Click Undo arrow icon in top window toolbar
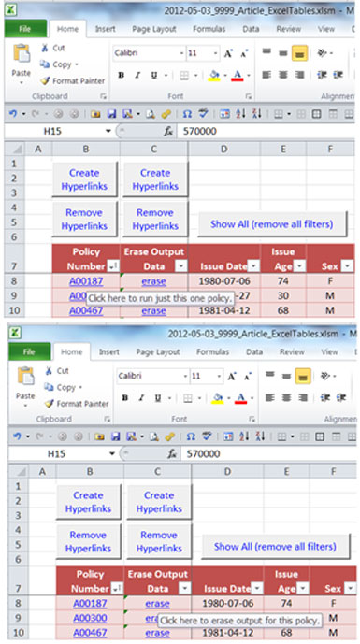360x644 pixels. point(13,114)
